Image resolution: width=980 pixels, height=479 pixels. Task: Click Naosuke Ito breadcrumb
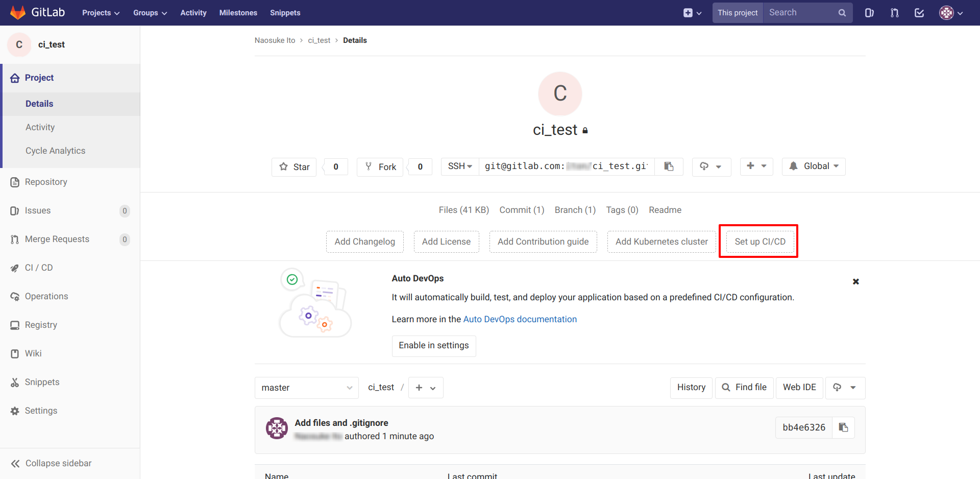click(275, 40)
